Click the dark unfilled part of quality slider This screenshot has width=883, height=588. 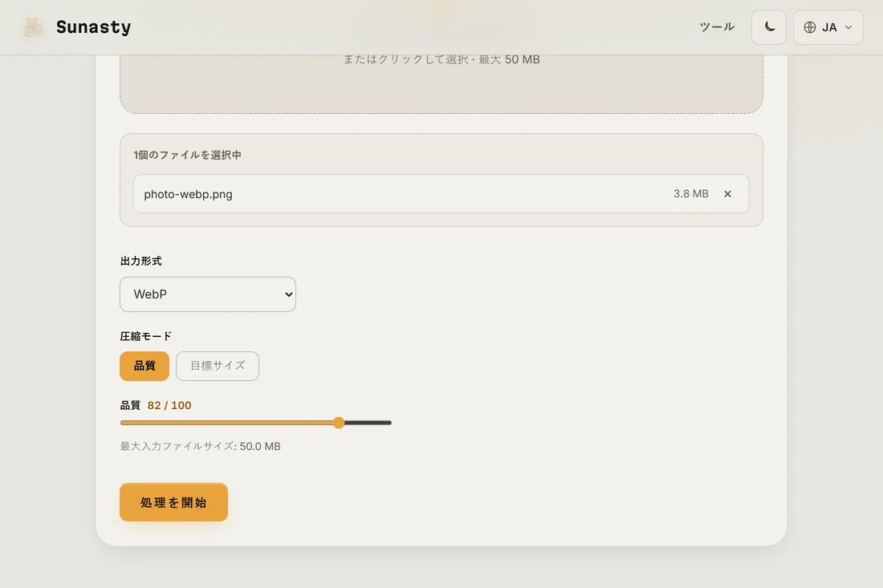point(368,423)
